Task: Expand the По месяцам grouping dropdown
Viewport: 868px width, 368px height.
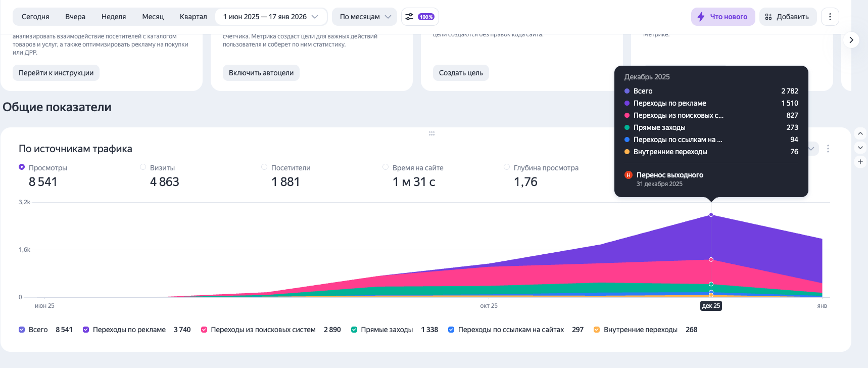Action: pyautogui.click(x=365, y=17)
